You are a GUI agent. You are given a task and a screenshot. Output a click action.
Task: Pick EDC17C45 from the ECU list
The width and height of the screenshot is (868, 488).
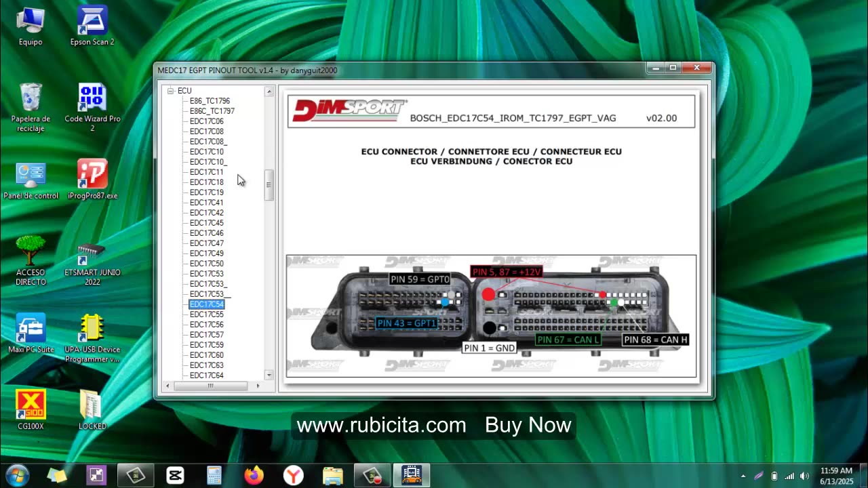[206, 223]
